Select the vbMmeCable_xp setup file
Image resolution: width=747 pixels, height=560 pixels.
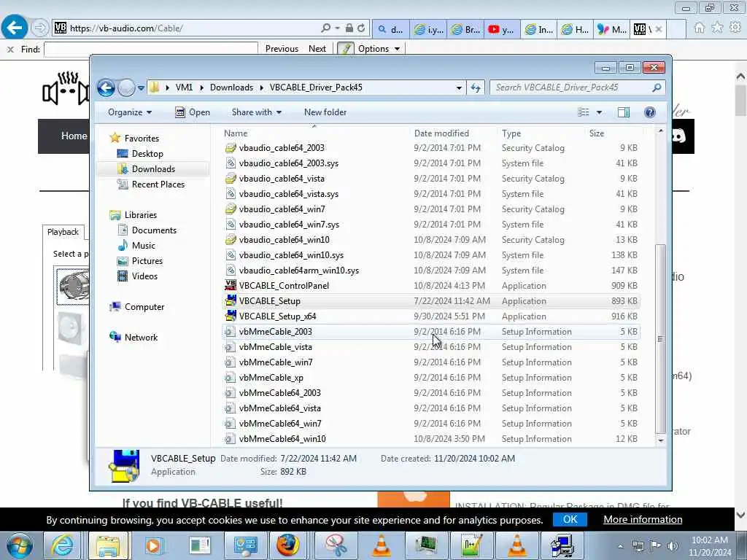(x=430, y=377)
